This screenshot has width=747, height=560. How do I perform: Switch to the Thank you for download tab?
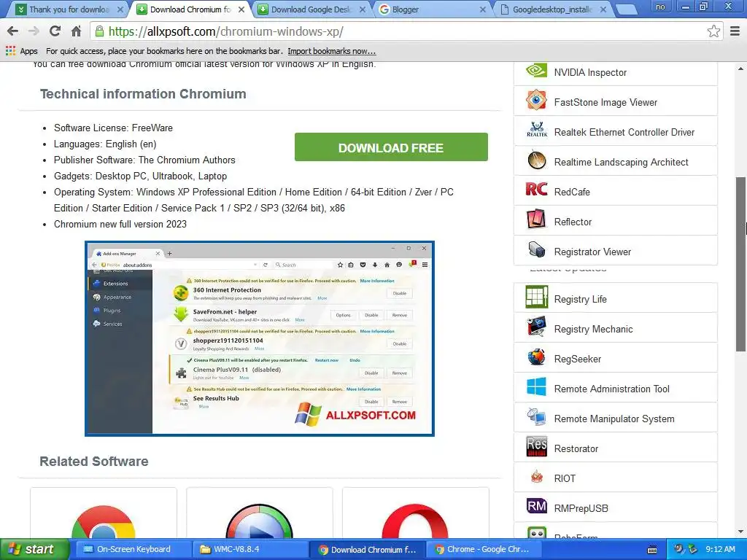point(69,9)
